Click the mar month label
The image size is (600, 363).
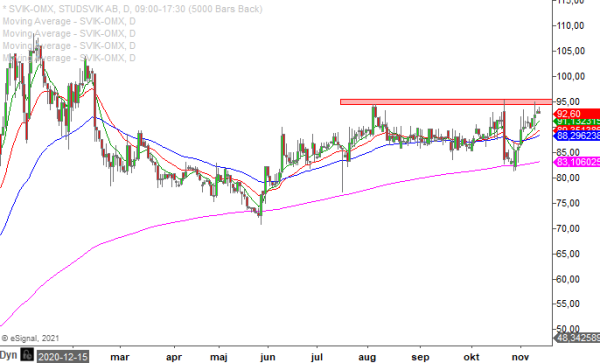tap(120, 357)
